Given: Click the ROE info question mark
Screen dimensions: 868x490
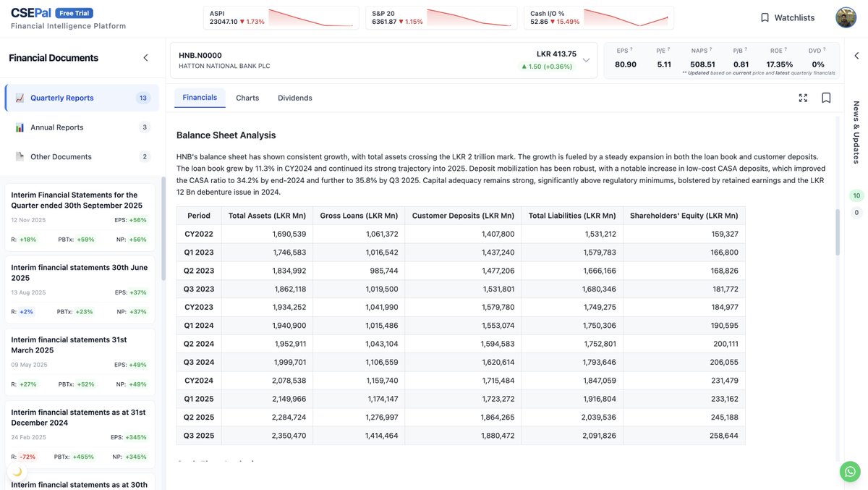Looking at the screenshot, I should [x=787, y=49].
